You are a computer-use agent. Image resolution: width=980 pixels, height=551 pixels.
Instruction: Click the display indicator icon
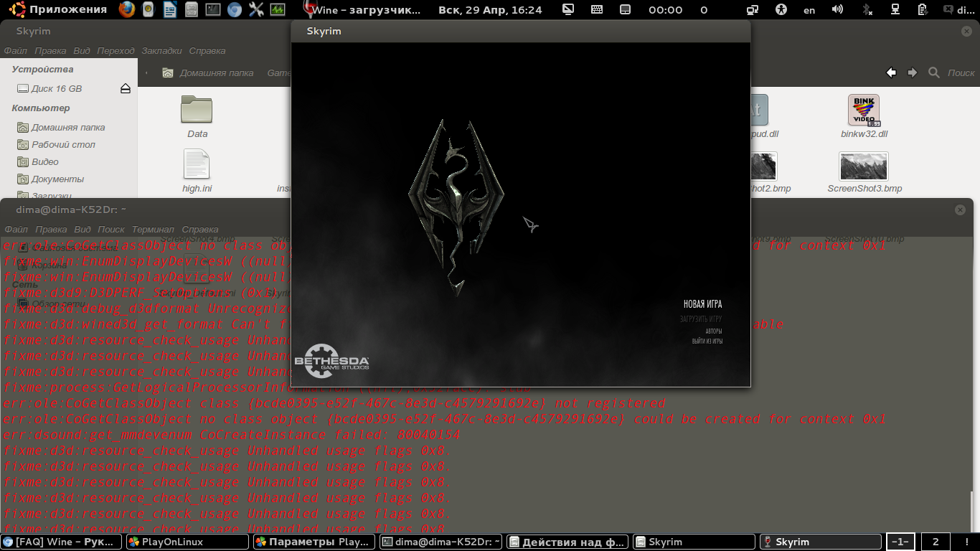(x=568, y=9)
